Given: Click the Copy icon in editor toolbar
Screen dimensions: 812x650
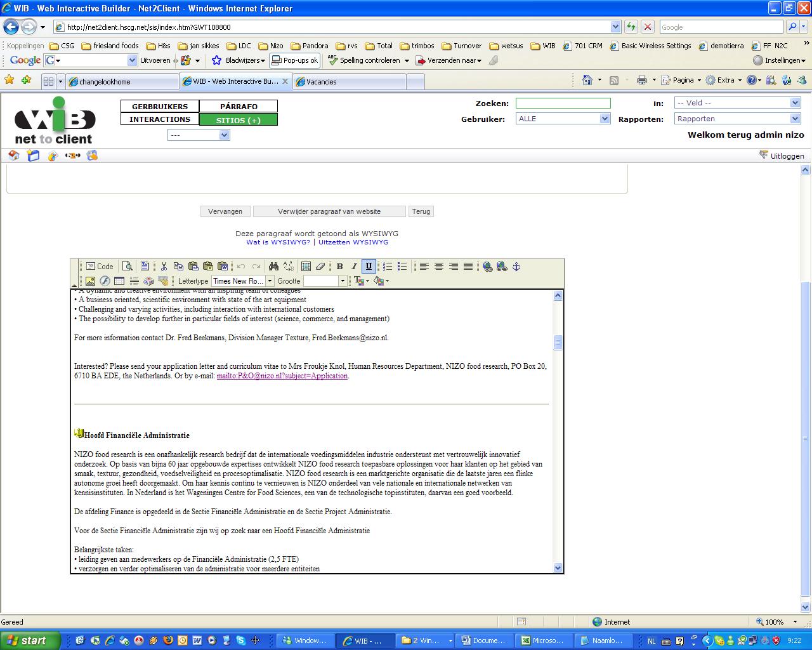Looking at the screenshot, I should (178, 267).
